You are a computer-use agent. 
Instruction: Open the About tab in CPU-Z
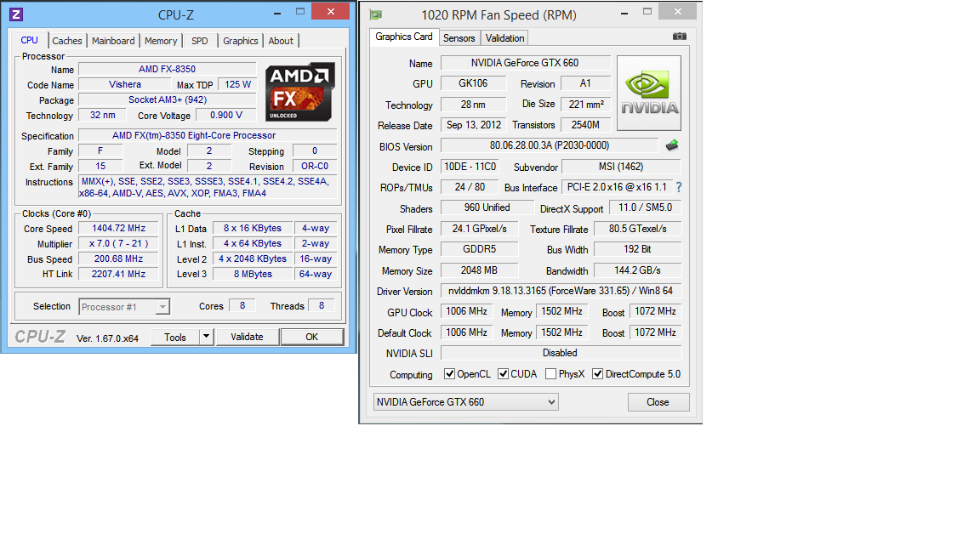281,41
